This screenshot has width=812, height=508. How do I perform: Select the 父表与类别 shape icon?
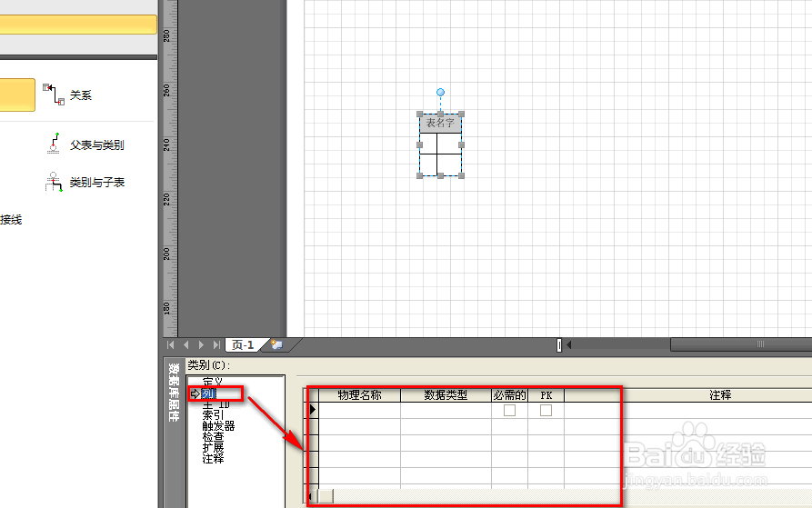pyautogui.click(x=54, y=144)
